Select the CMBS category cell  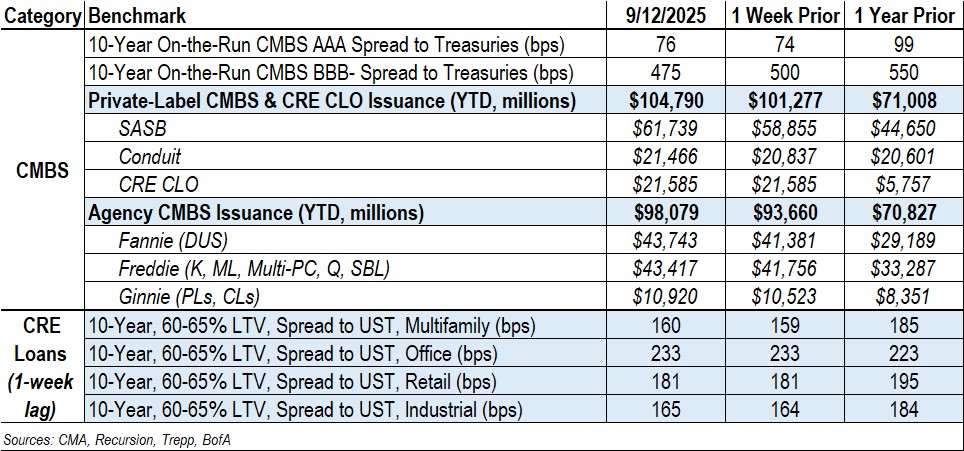point(43,171)
